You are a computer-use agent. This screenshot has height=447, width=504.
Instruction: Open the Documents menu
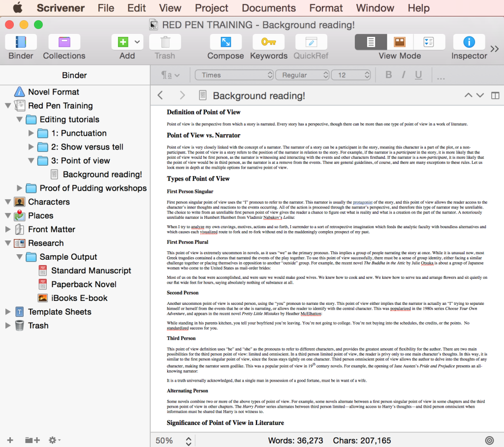pyautogui.click(x=269, y=8)
